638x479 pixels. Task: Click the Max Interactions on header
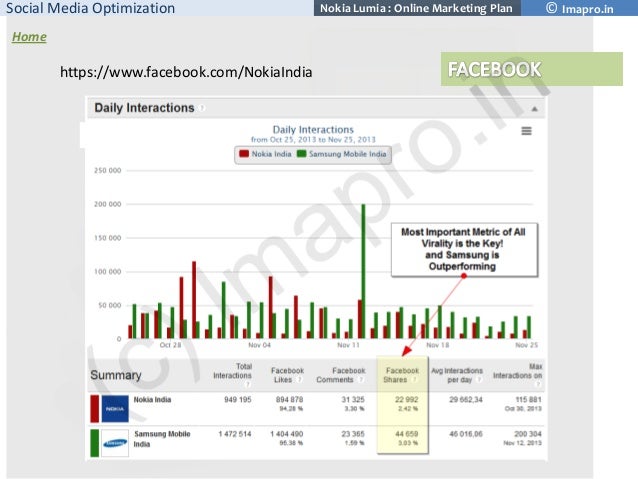pyautogui.click(x=518, y=371)
